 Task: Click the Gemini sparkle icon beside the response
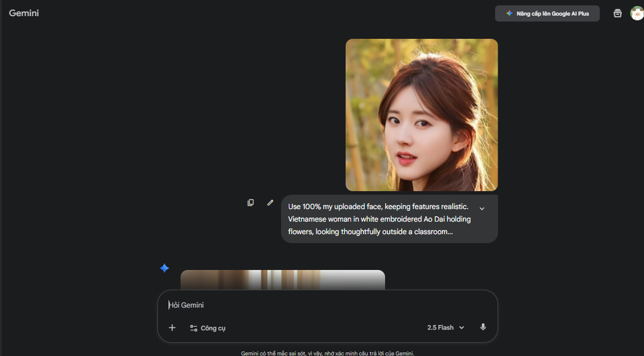pyautogui.click(x=164, y=268)
